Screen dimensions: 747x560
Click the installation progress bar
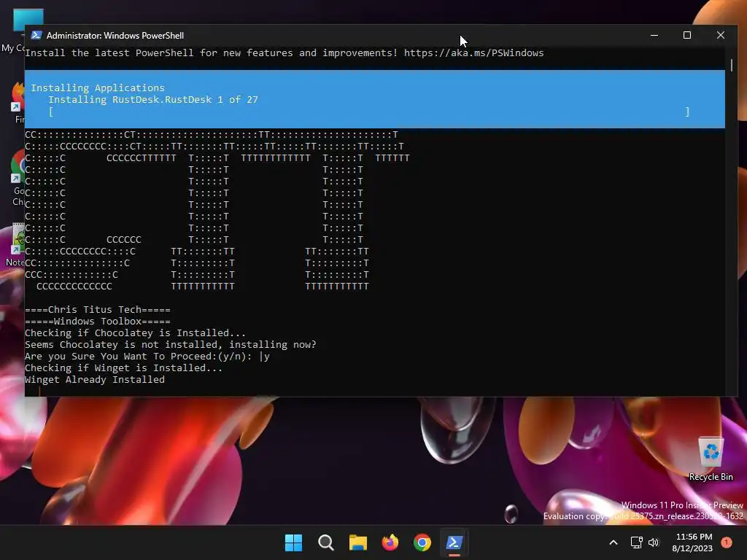(369, 112)
